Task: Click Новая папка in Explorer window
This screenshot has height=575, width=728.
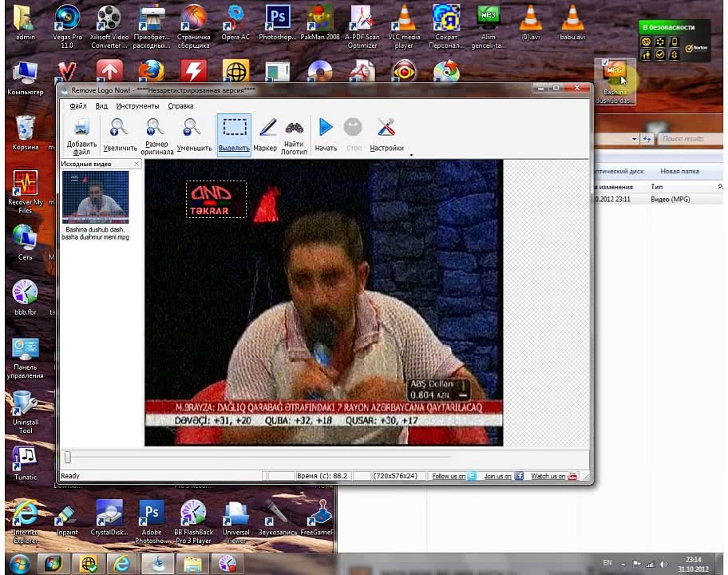Action: (679, 171)
